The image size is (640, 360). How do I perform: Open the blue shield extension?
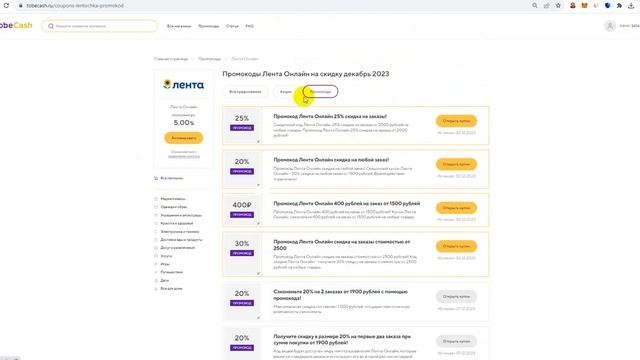coord(608,6)
